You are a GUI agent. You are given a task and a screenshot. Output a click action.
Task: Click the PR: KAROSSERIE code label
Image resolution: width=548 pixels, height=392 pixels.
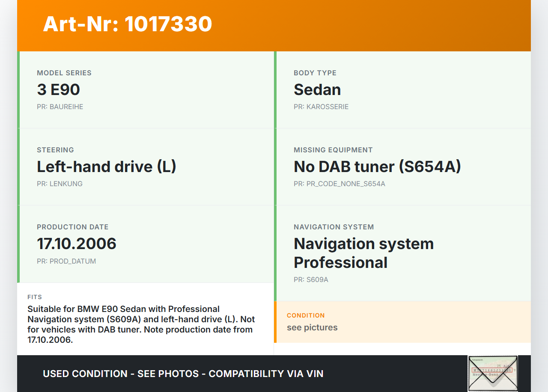(x=321, y=107)
